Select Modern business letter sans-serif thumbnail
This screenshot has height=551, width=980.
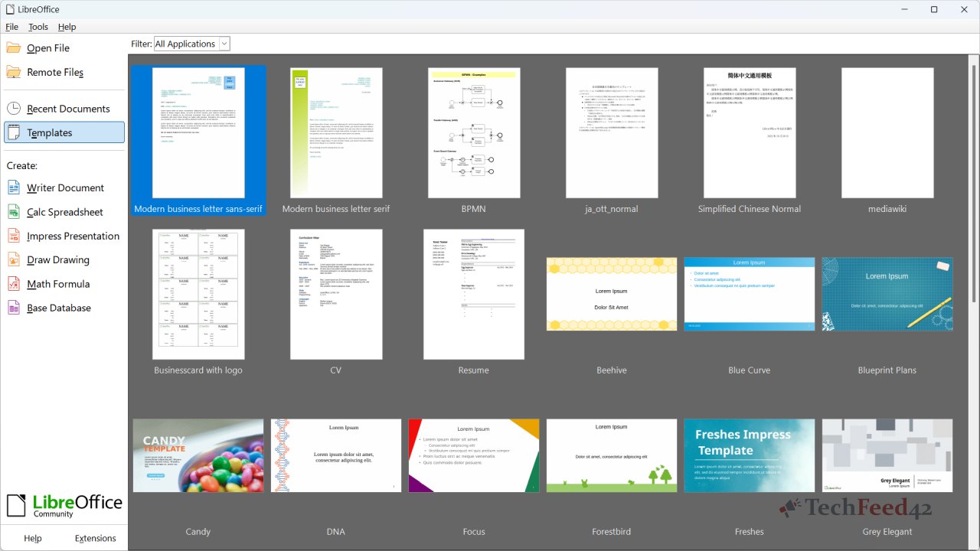pos(198,132)
